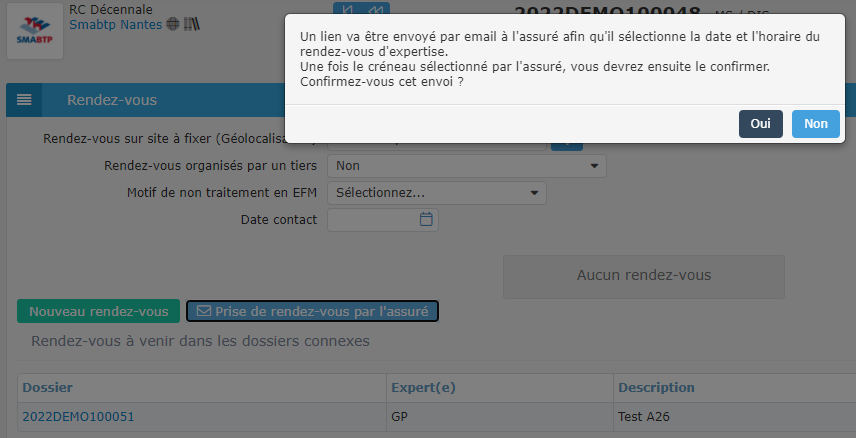Click the envelope icon on assuré button
This screenshot has height=438, width=856.
[203, 311]
